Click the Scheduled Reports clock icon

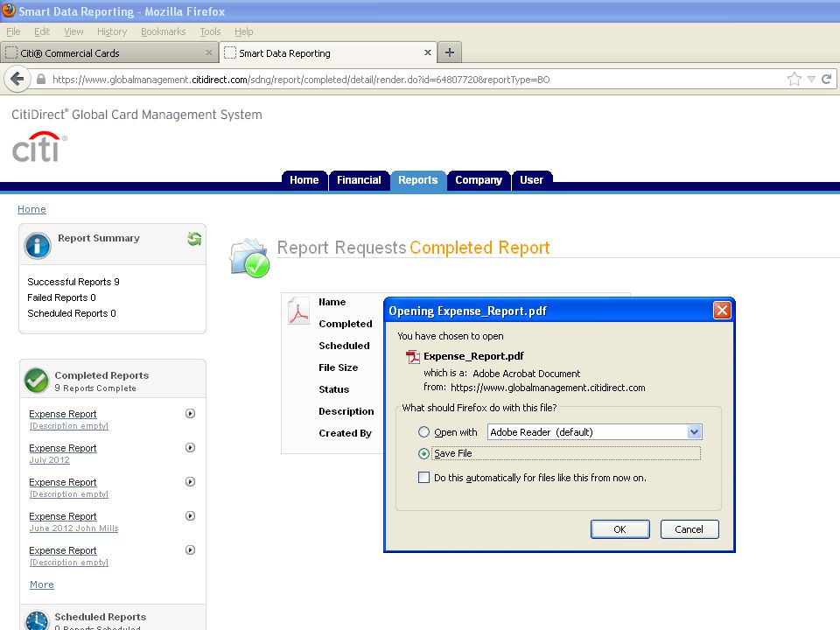click(37, 621)
